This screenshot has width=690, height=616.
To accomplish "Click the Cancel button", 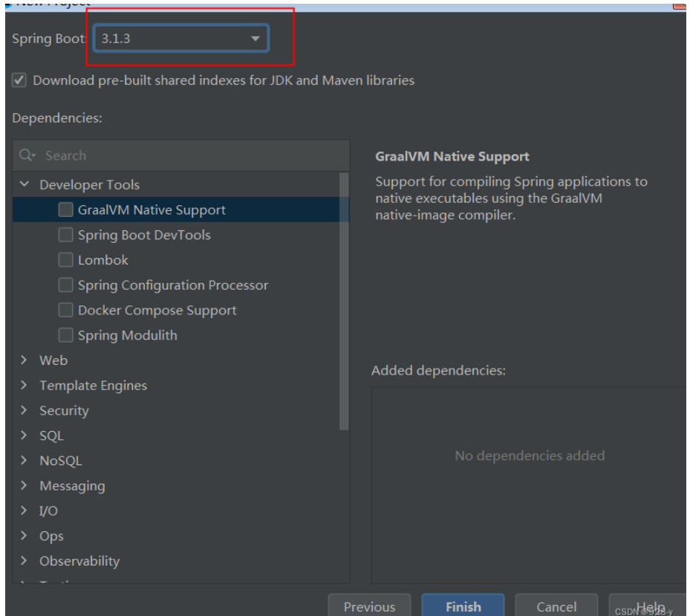I will click(x=556, y=606).
